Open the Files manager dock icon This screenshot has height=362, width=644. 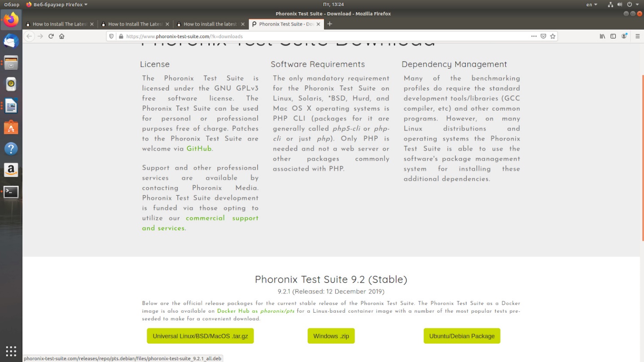11,63
